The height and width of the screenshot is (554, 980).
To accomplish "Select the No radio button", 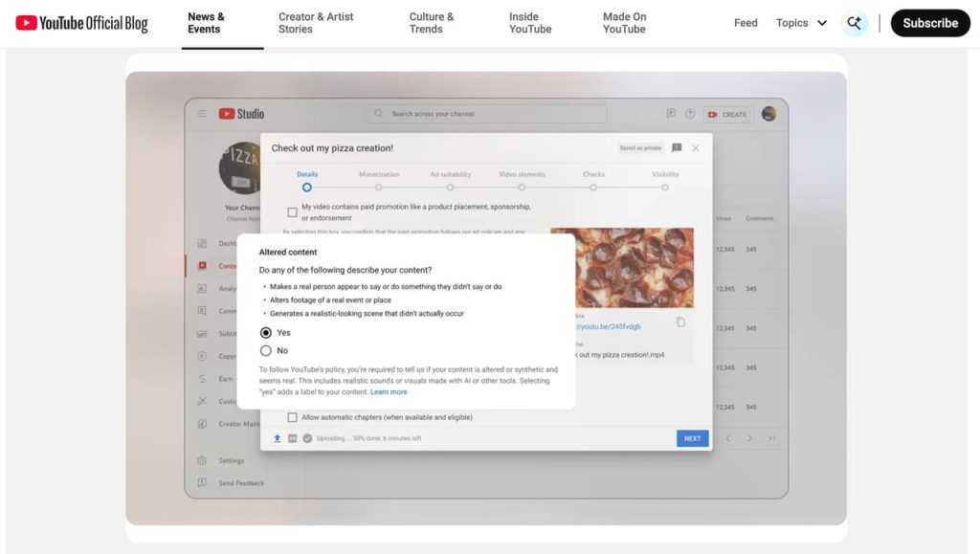I will click(266, 350).
